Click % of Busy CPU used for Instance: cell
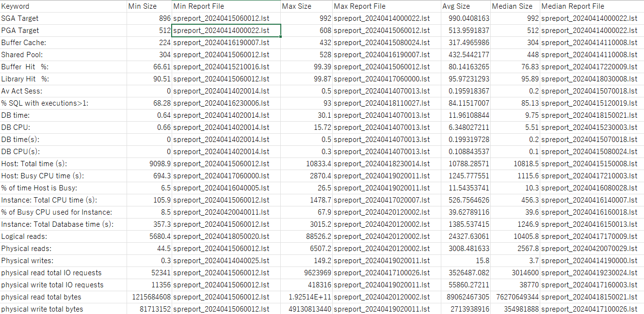Screen dimensions: 644x314 [64, 212]
